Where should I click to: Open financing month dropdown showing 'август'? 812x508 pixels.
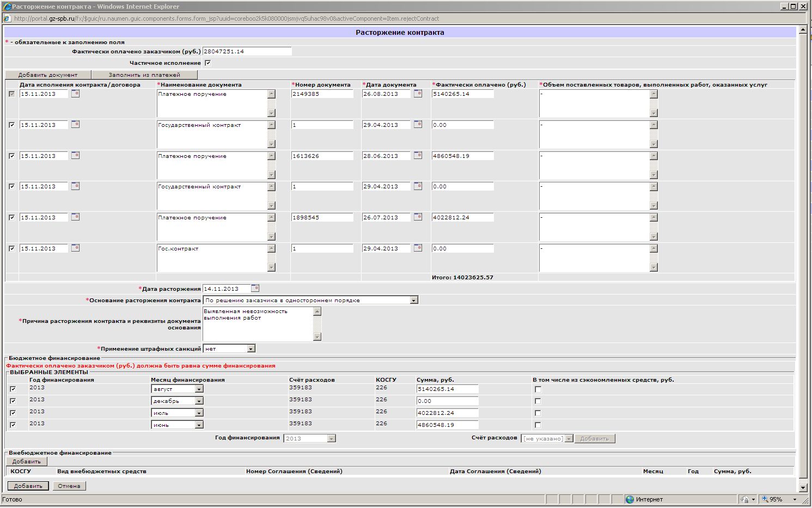199,389
